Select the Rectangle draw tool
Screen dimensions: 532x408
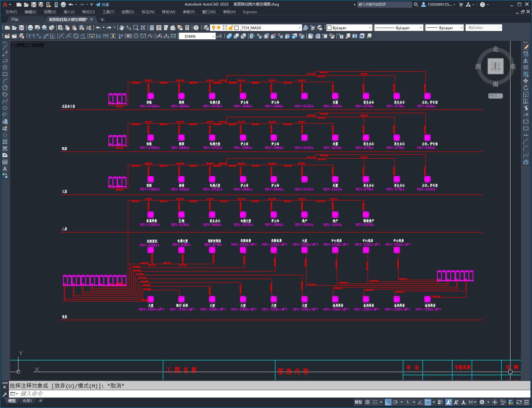(5, 74)
